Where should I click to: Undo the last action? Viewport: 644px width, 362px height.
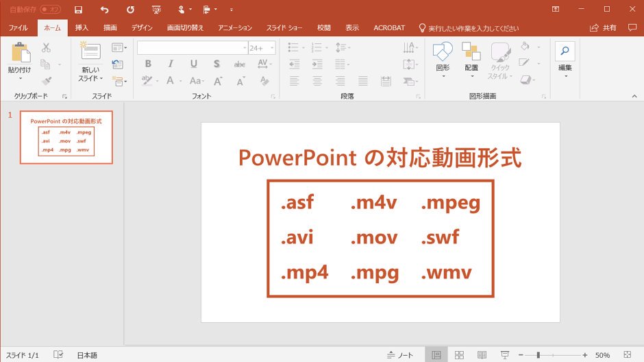tap(104, 10)
